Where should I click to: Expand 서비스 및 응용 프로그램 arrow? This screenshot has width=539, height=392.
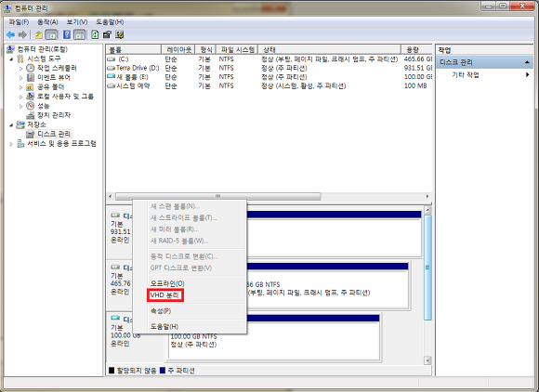pyautogui.click(x=11, y=144)
